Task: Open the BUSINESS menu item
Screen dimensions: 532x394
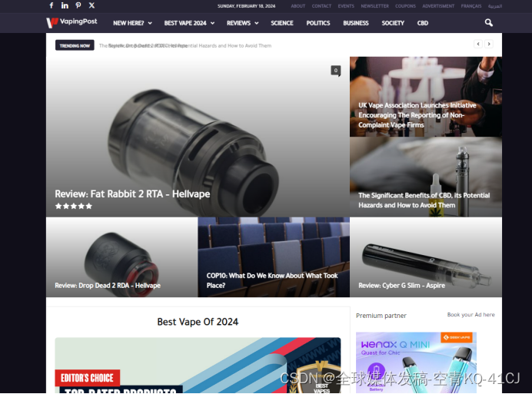Action: [356, 23]
